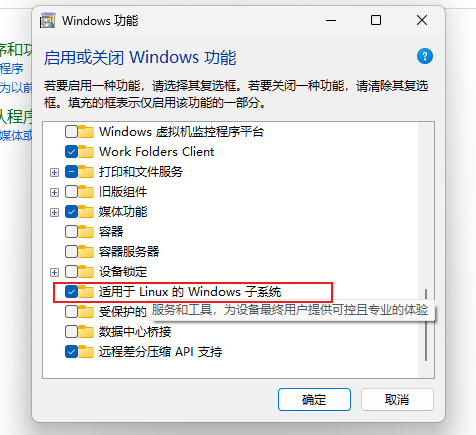Click the 媒体功能 folder icon

86,212
